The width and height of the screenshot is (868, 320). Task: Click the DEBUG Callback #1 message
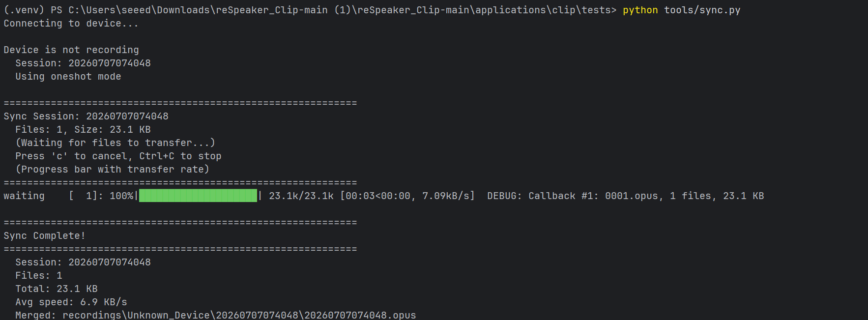625,196
